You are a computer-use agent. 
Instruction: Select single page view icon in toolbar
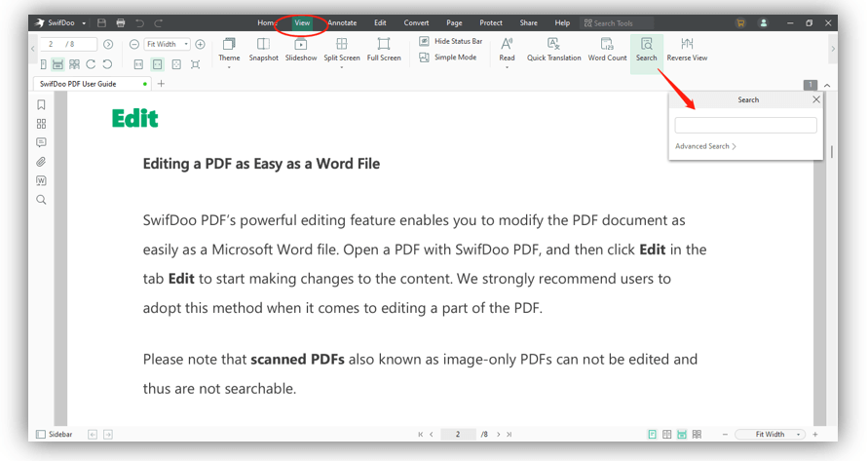(43, 64)
